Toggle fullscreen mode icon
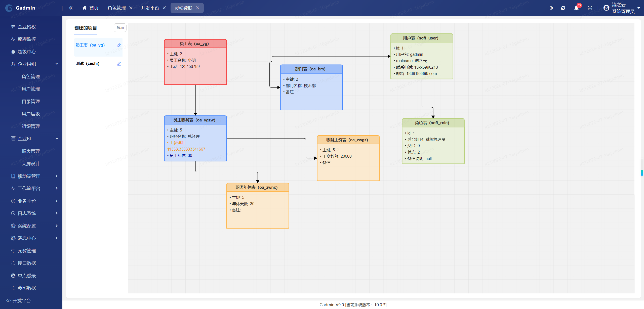 point(590,8)
